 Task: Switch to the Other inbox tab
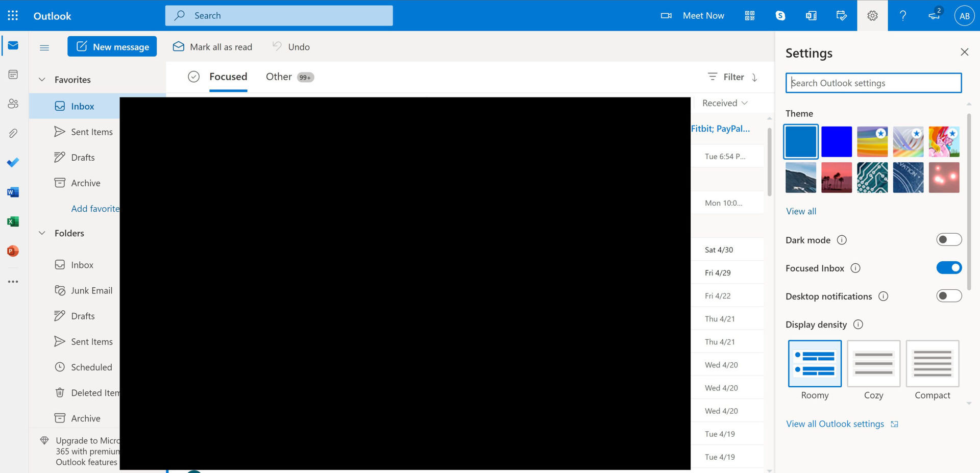click(279, 77)
